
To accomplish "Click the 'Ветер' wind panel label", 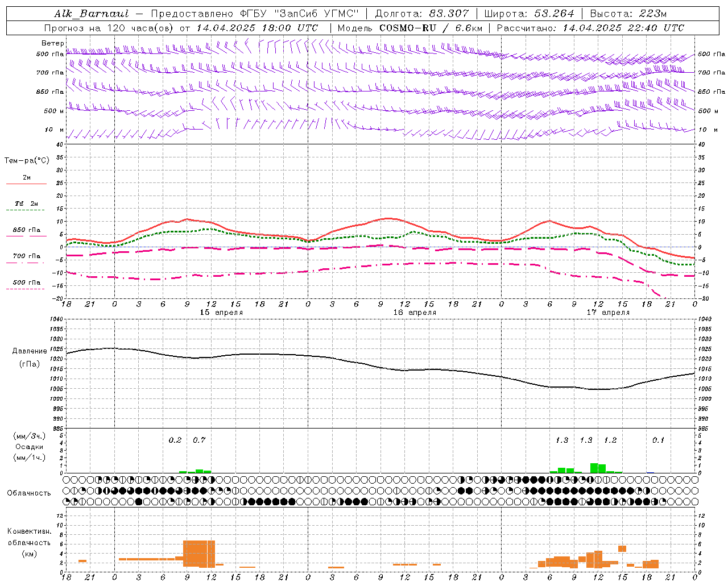I will point(53,43).
